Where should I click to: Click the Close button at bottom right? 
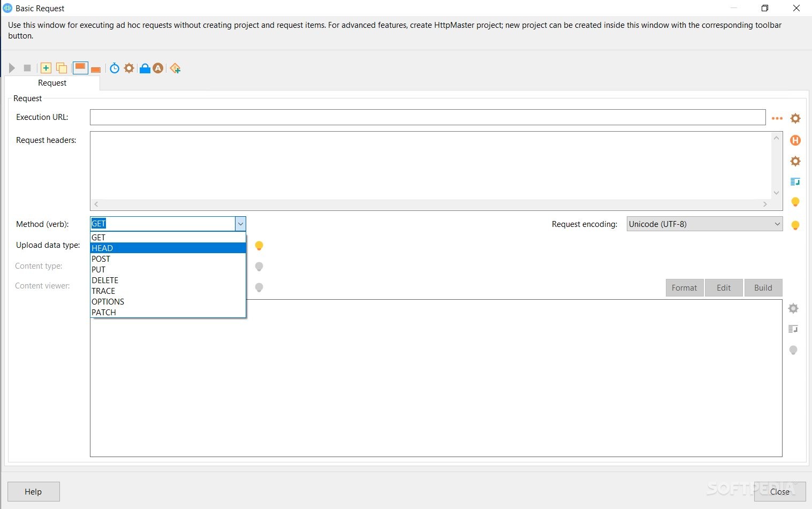pos(780,492)
